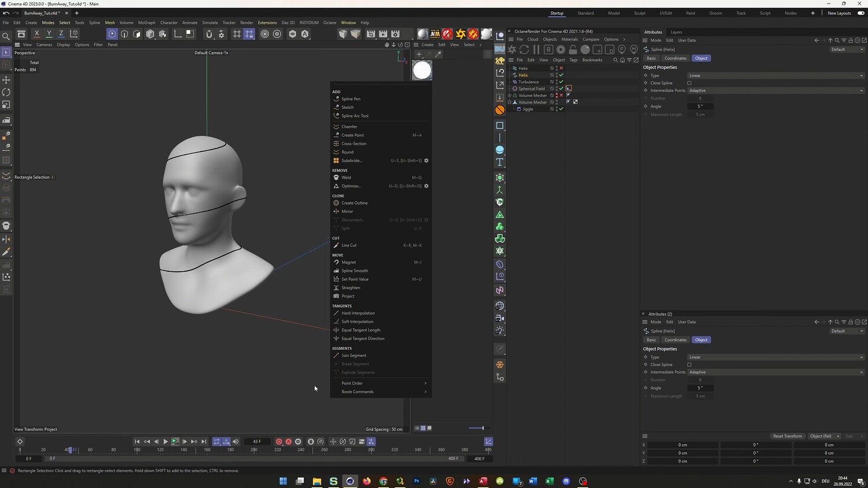Open Default dropdown in lower Attributes panel
The height and width of the screenshot is (488, 868).
click(x=847, y=331)
